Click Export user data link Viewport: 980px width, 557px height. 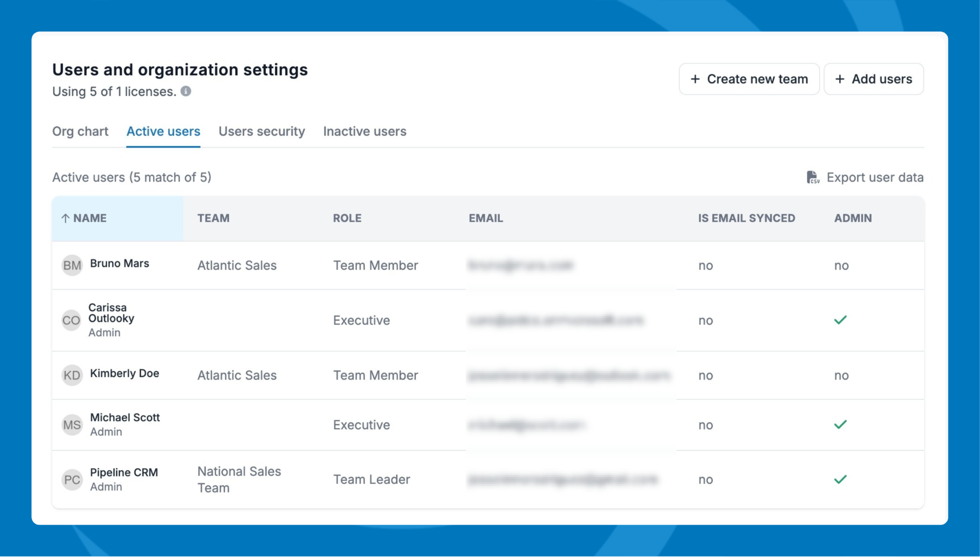click(865, 177)
